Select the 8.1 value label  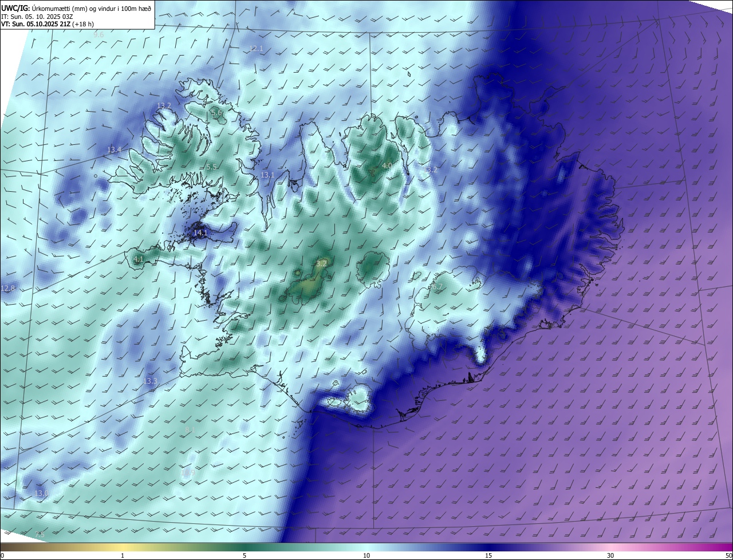191,429
